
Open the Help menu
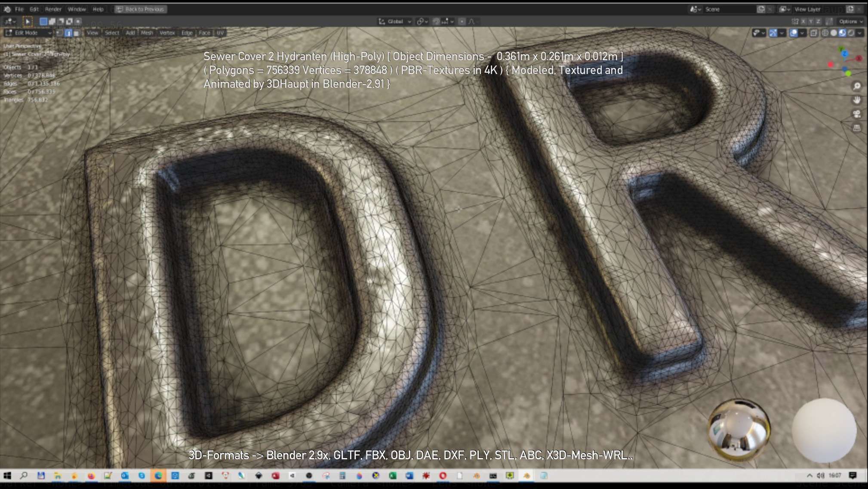click(98, 9)
